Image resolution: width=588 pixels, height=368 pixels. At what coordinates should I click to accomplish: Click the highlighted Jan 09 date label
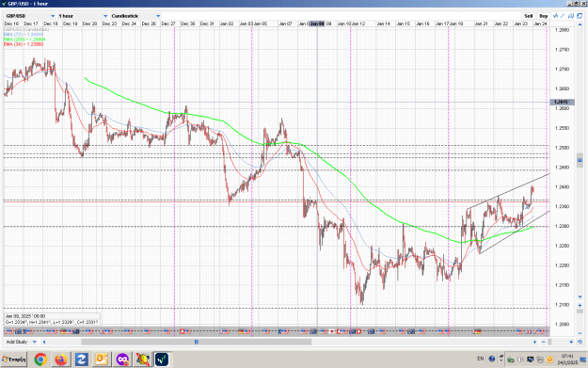tap(317, 24)
